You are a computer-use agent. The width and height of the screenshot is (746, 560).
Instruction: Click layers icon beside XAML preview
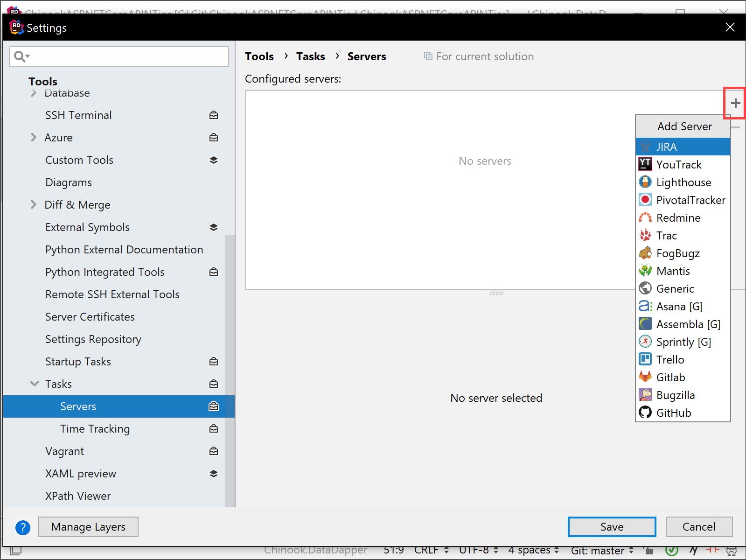(214, 473)
